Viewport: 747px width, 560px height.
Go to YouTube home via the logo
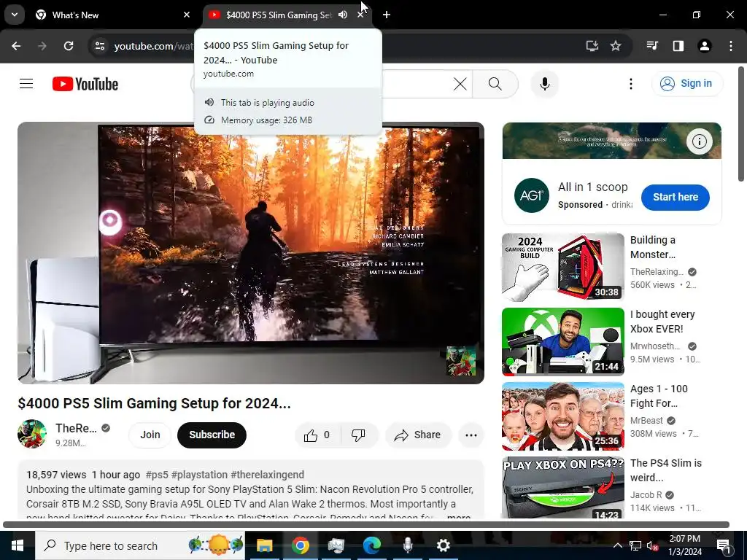85,84
